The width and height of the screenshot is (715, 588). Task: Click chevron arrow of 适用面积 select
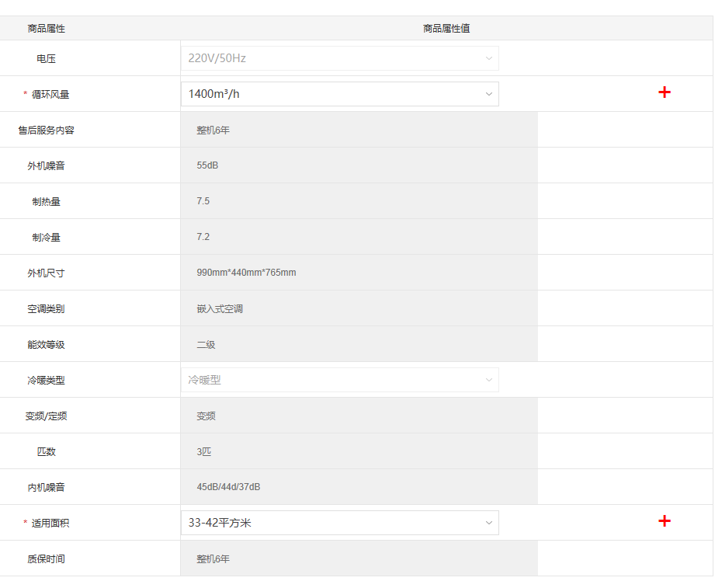(x=489, y=523)
